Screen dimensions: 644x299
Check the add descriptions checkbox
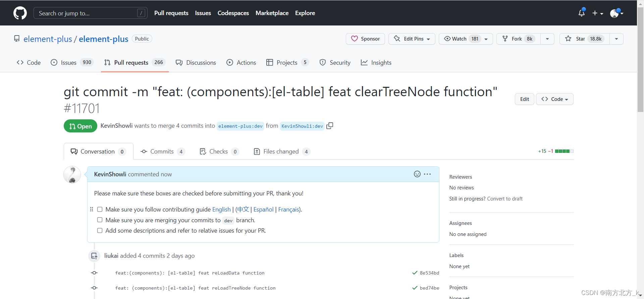tap(100, 230)
